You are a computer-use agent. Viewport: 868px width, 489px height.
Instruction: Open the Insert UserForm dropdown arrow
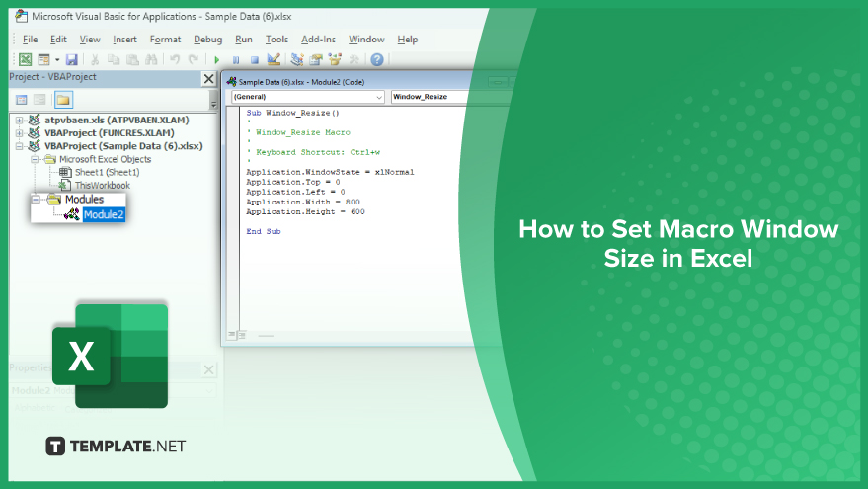click(x=57, y=60)
